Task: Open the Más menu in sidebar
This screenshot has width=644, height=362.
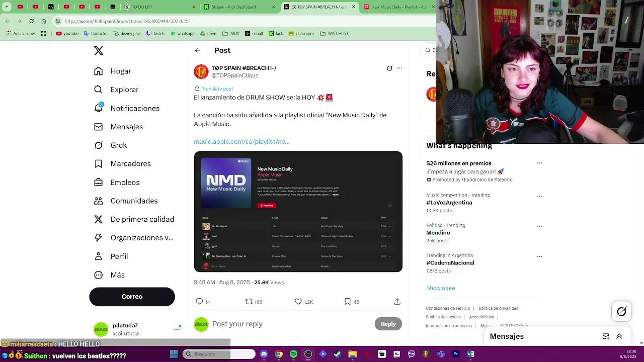Action: 110,275
